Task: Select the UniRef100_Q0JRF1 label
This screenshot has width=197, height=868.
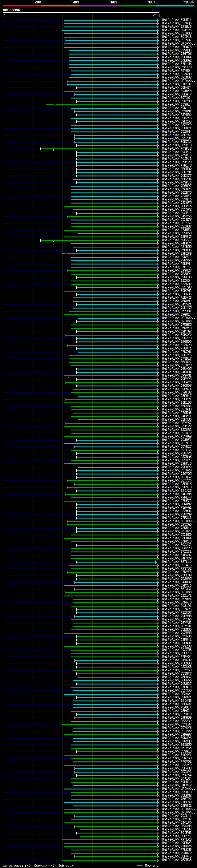Action: coord(177,440)
